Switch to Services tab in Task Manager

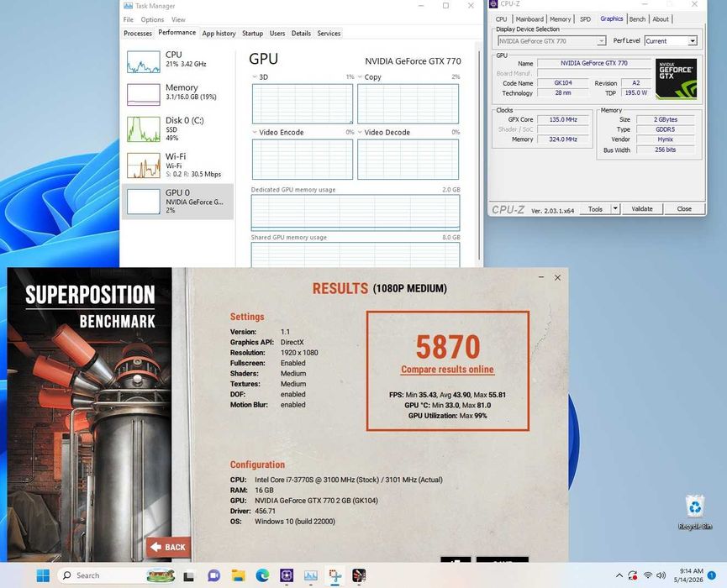click(x=329, y=34)
